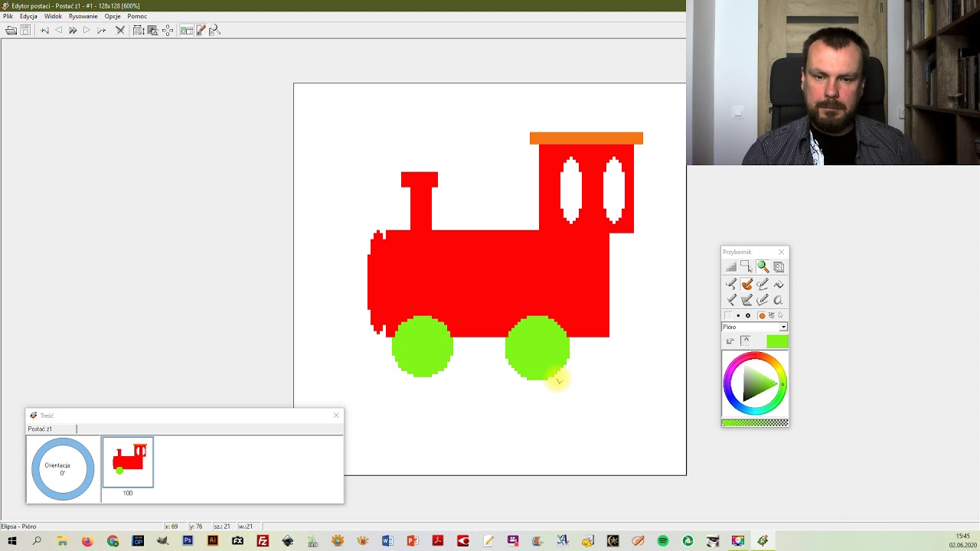
Task: Click the open folder toolbar icon
Action: pyautogui.click(x=11, y=31)
